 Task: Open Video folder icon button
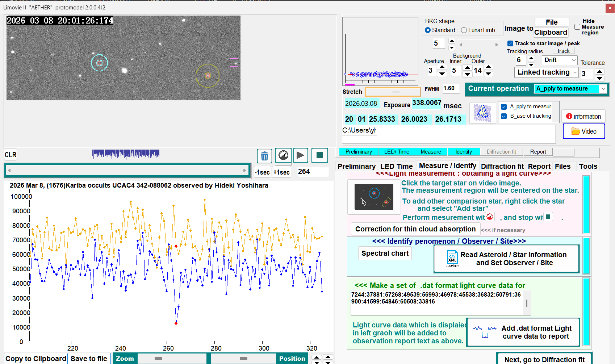(x=583, y=131)
